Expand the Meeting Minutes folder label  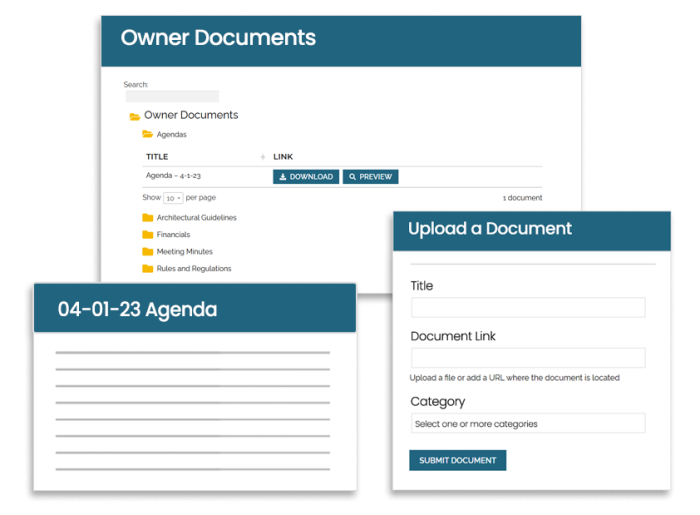tap(184, 251)
